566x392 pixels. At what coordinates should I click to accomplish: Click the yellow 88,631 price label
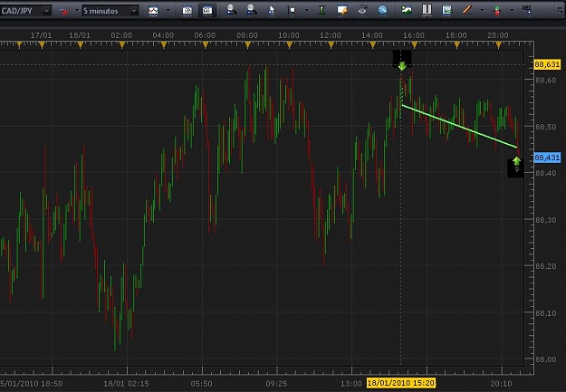coord(547,64)
